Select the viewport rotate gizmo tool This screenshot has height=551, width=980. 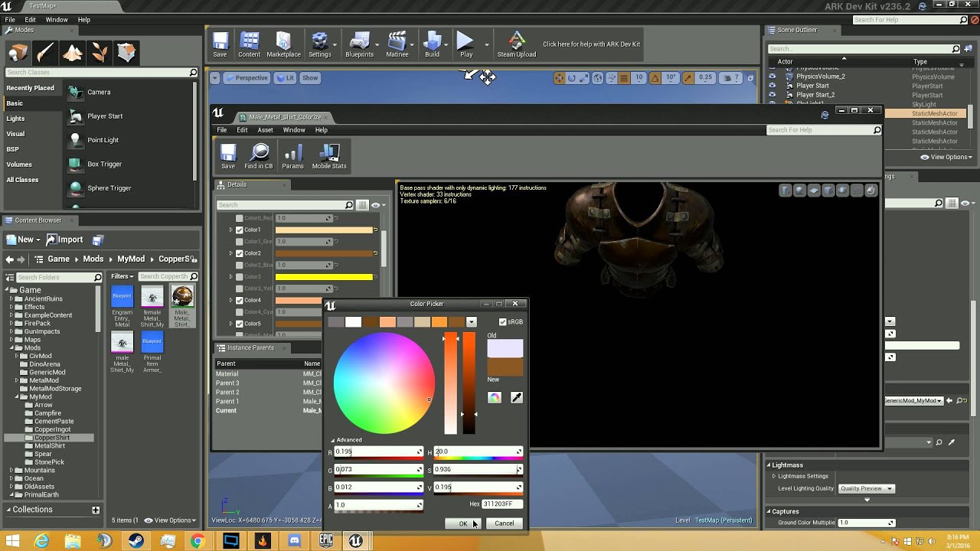572,78
